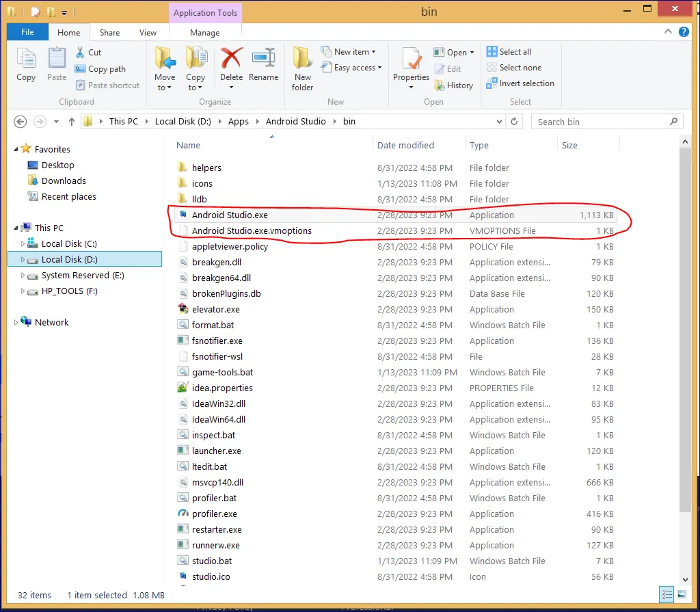Switch to the Share ribbon tab

[x=109, y=32]
